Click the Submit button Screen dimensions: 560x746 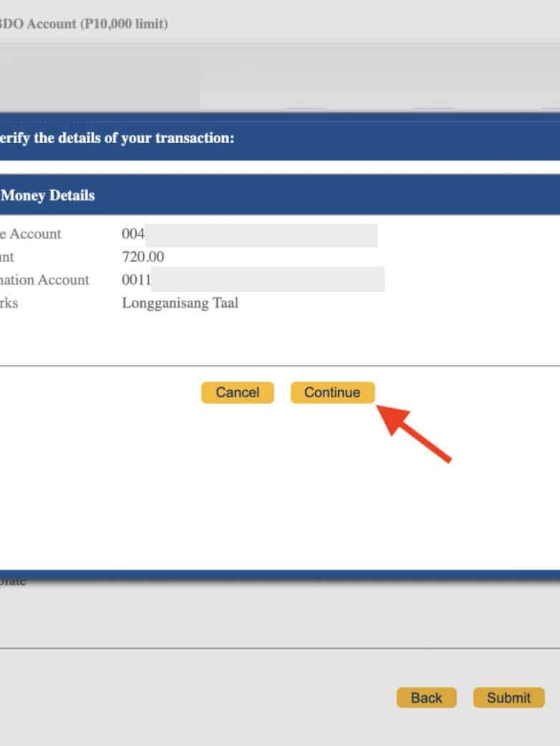[508, 698]
